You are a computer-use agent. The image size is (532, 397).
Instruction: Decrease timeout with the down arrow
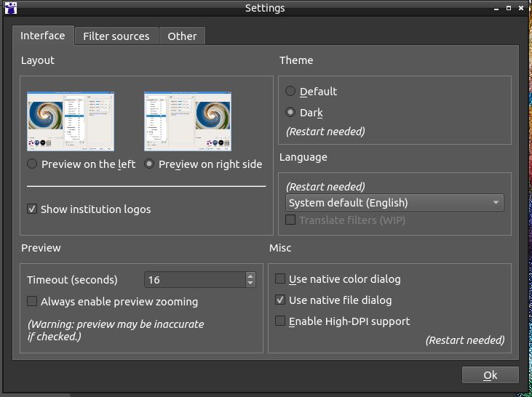click(x=250, y=284)
